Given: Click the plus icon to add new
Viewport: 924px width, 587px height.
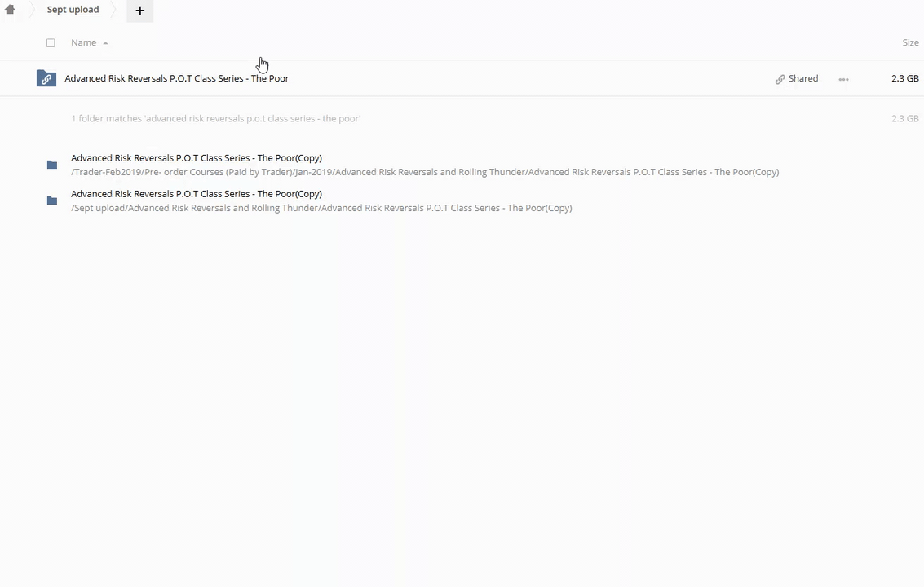Looking at the screenshot, I should coord(139,11).
